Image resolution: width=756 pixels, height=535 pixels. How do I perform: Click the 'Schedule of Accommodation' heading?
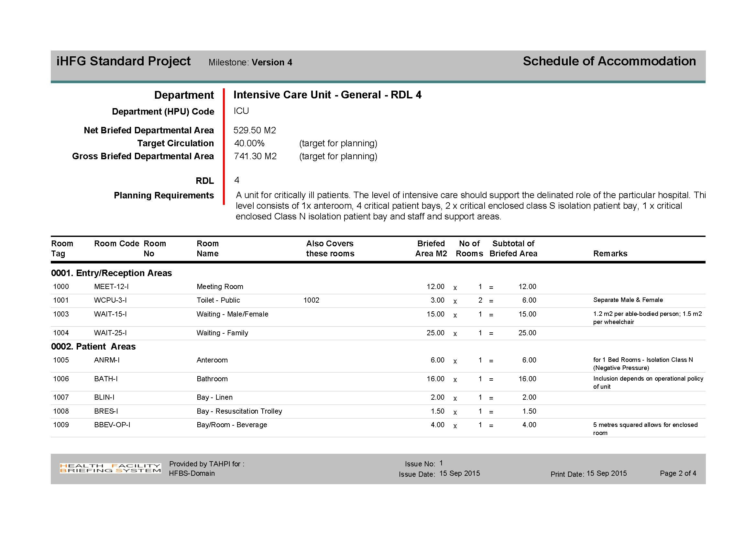click(609, 61)
